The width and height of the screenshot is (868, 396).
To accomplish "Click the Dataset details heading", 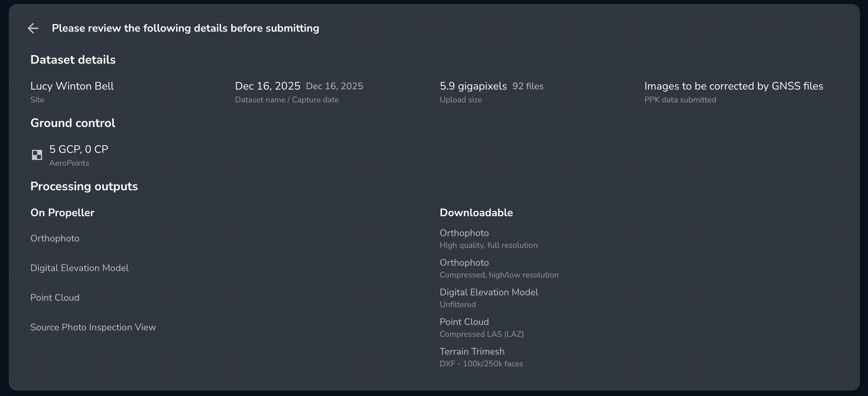I will 73,60.
